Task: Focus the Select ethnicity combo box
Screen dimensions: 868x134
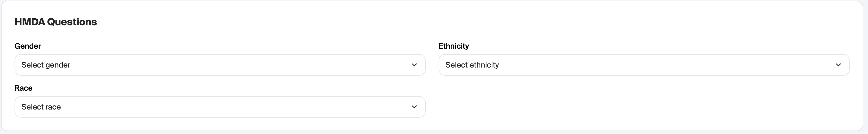Action: point(643,65)
